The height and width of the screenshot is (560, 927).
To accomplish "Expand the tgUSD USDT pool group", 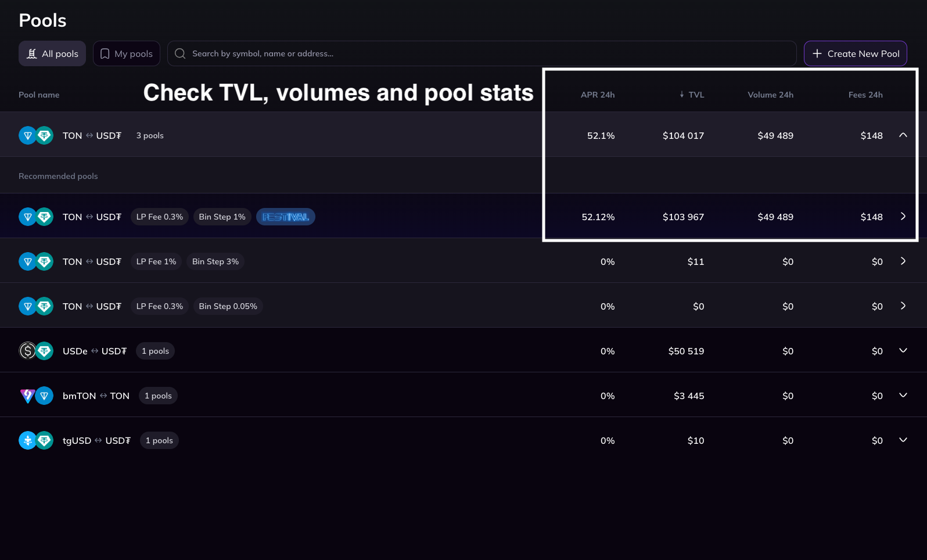I will [903, 440].
